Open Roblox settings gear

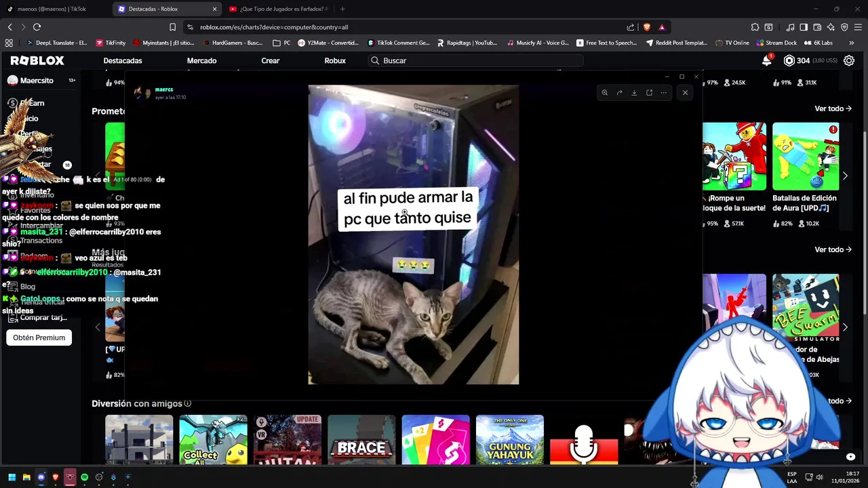coord(849,60)
